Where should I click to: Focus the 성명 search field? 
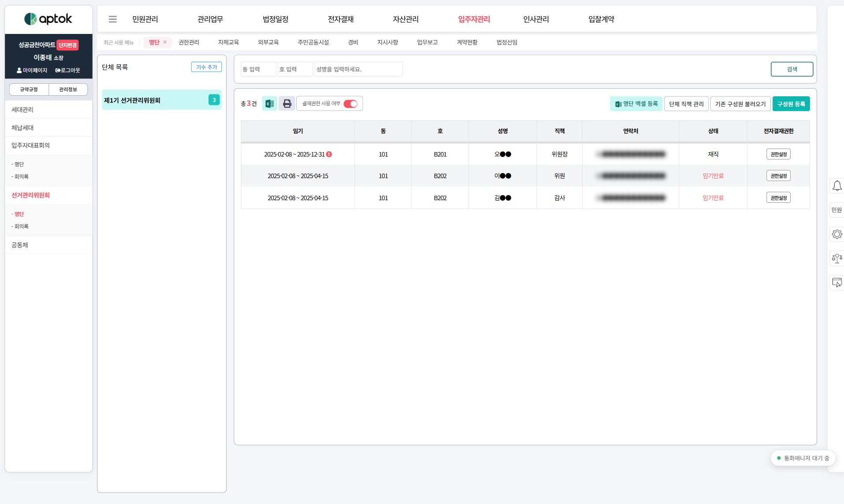(x=359, y=69)
